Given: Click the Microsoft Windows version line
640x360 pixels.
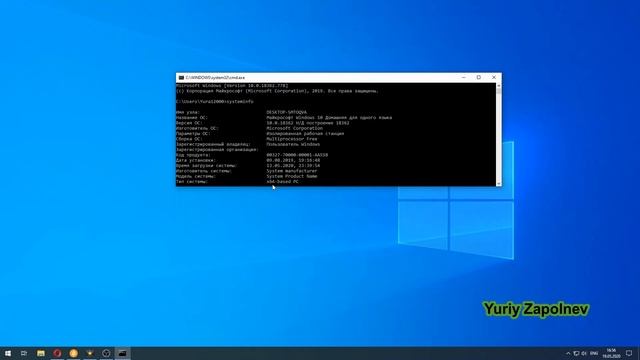Looking at the screenshot, I should (x=232, y=86).
